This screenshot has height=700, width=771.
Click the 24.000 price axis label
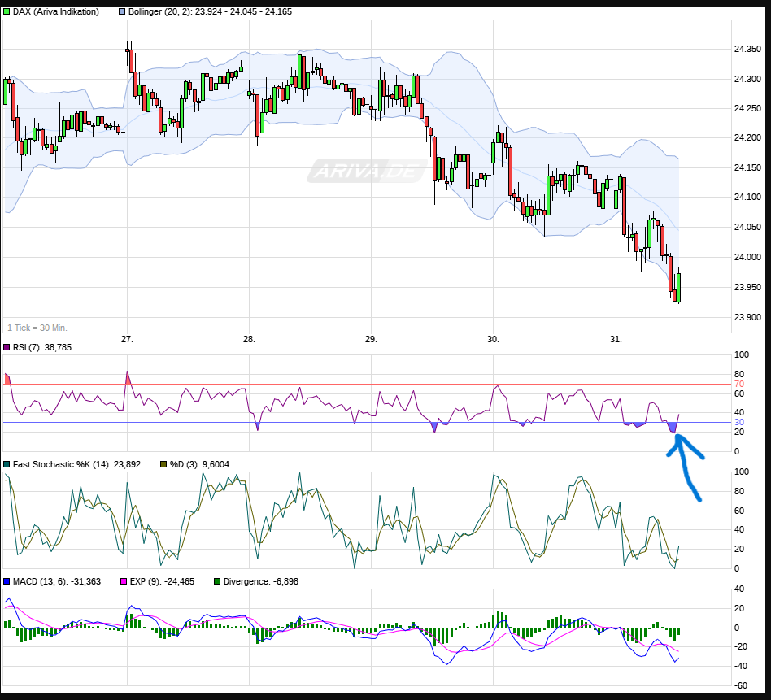pyautogui.click(x=747, y=257)
